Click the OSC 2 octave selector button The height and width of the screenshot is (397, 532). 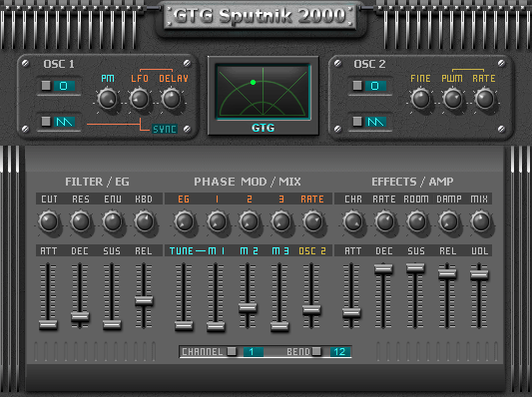coord(357,86)
